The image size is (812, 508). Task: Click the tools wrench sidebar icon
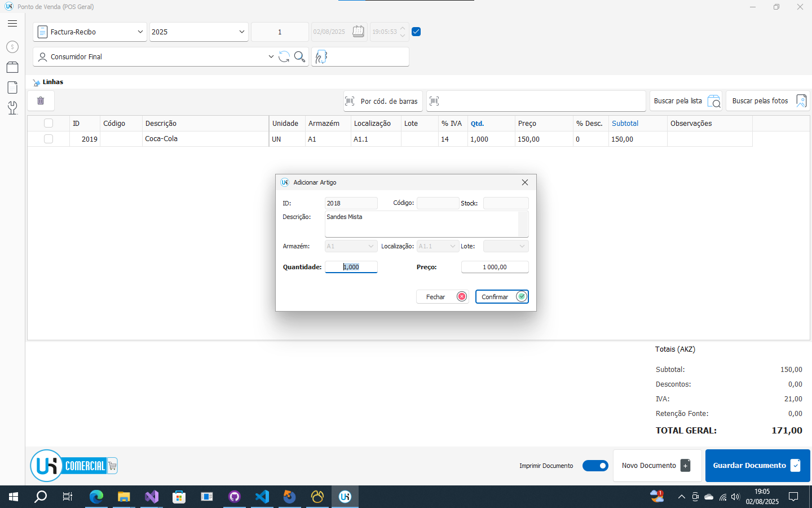pyautogui.click(x=12, y=108)
